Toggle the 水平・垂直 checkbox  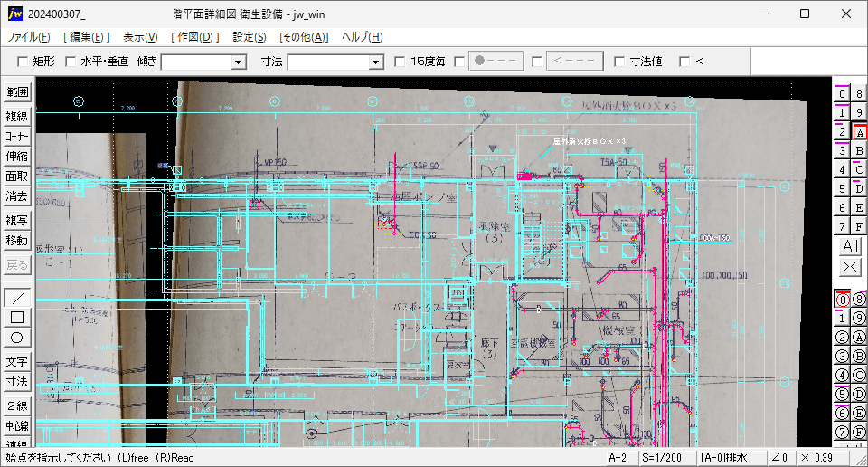coord(71,62)
